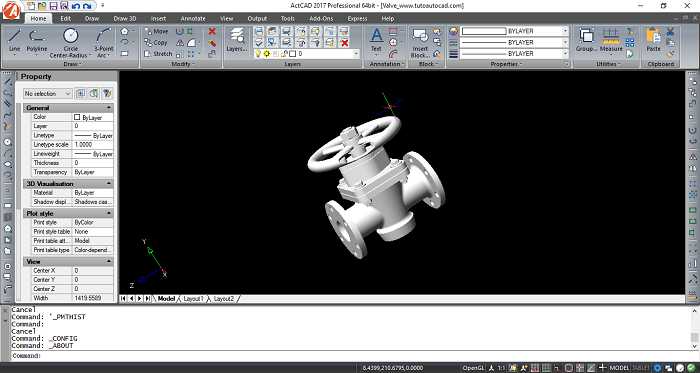The height and width of the screenshot is (373, 700).
Task: Collapse the General properties section
Action: pos(109,108)
